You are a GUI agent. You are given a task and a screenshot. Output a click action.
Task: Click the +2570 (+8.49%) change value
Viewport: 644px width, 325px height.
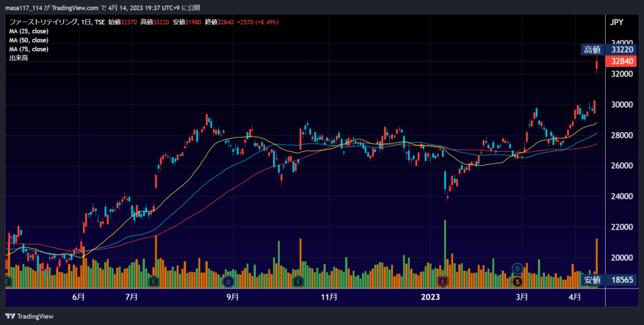258,22
